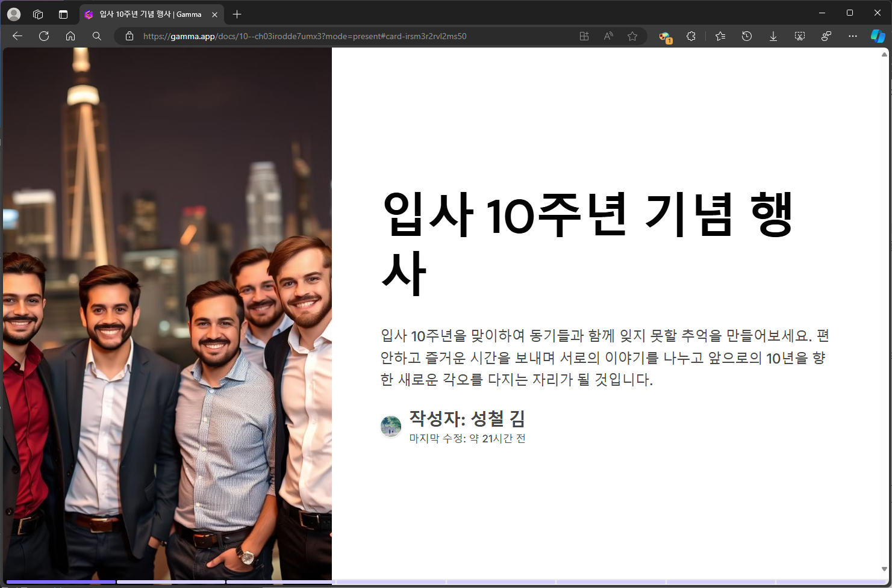The width and height of the screenshot is (892, 588).
Task: Open a new browser tab
Action: pyautogui.click(x=237, y=14)
